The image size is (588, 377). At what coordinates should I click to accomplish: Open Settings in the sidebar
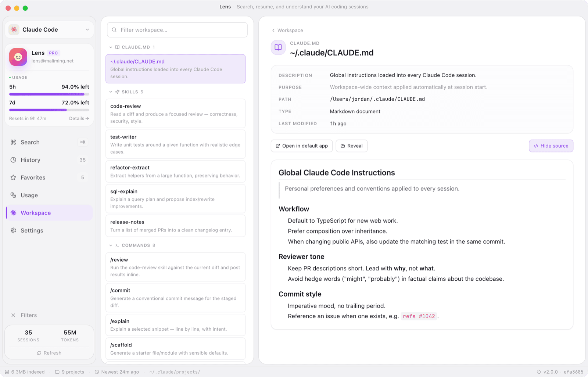tap(49, 230)
